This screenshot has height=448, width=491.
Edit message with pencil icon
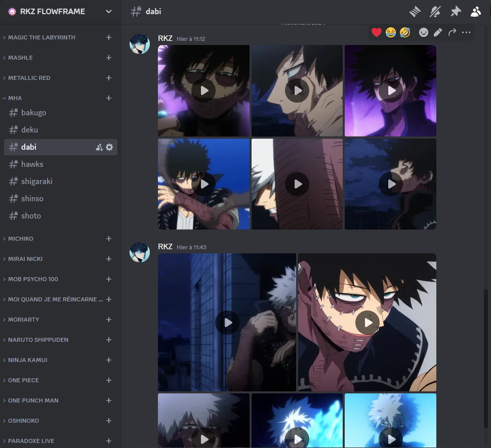coord(438,32)
